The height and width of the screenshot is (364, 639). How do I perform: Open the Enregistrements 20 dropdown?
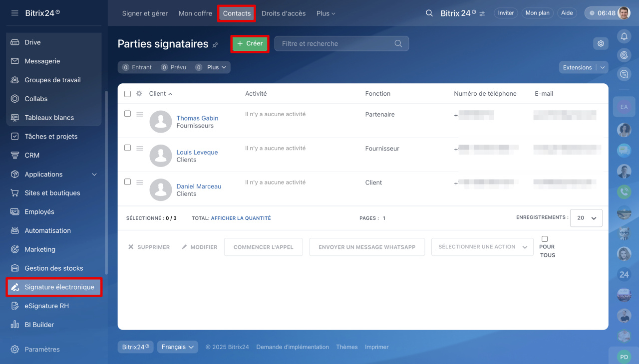point(586,218)
